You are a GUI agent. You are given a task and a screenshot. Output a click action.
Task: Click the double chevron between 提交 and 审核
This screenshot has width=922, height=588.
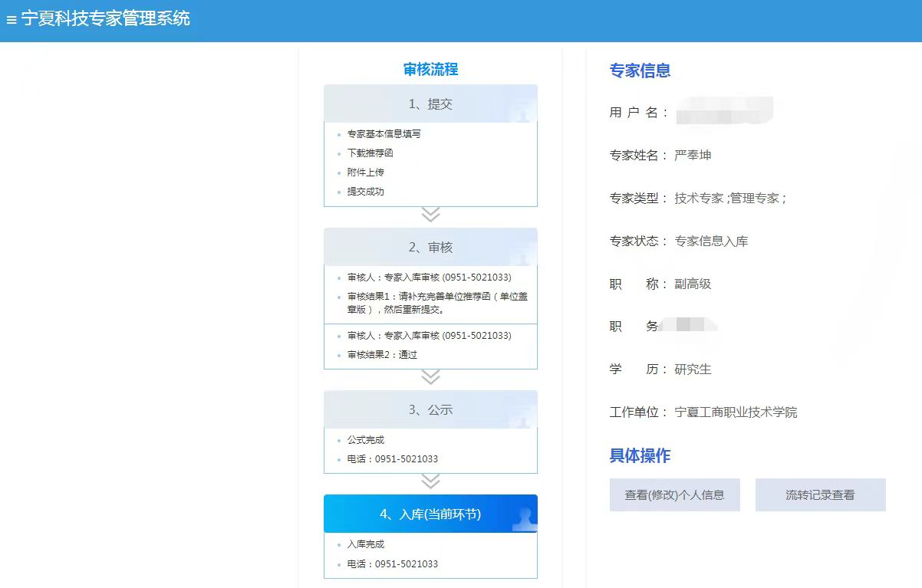click(x=430, y=215)
